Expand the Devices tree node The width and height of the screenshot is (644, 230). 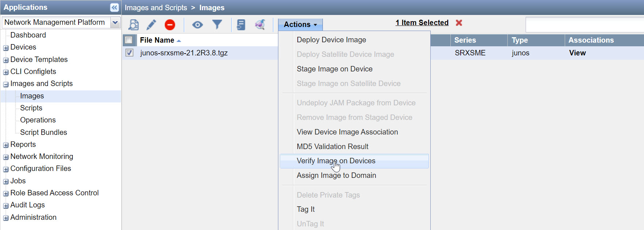(x=6, y=48)
